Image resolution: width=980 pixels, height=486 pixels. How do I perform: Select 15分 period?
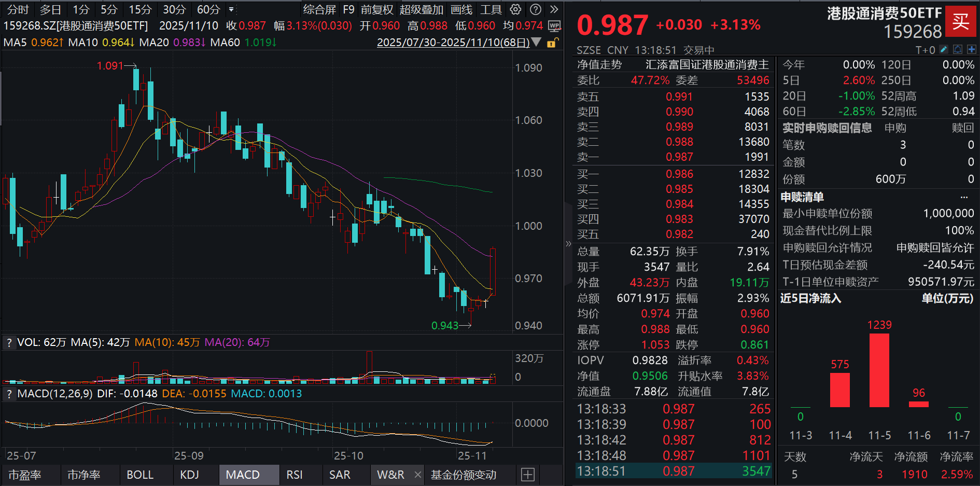[x=140, y=9]
